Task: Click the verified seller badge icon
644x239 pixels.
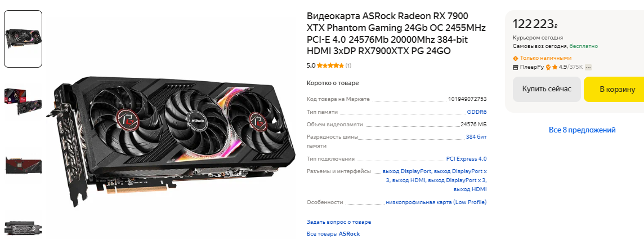Action: click(548, 67)
